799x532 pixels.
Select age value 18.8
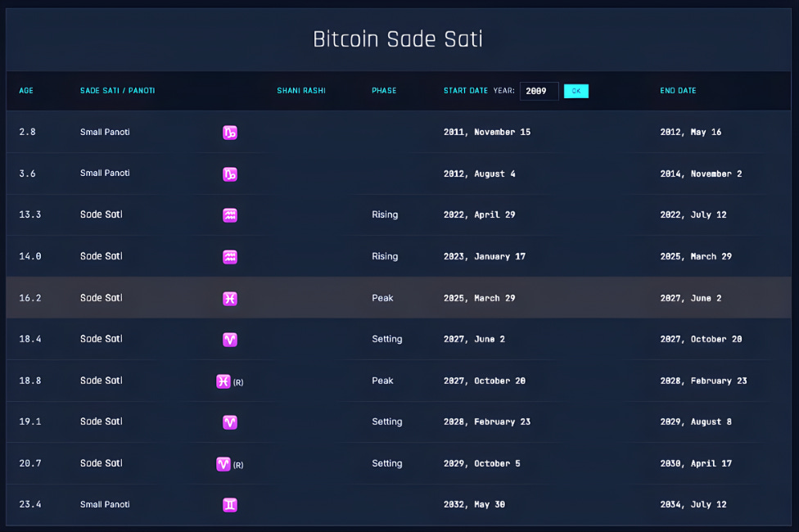tap(30, 381)
